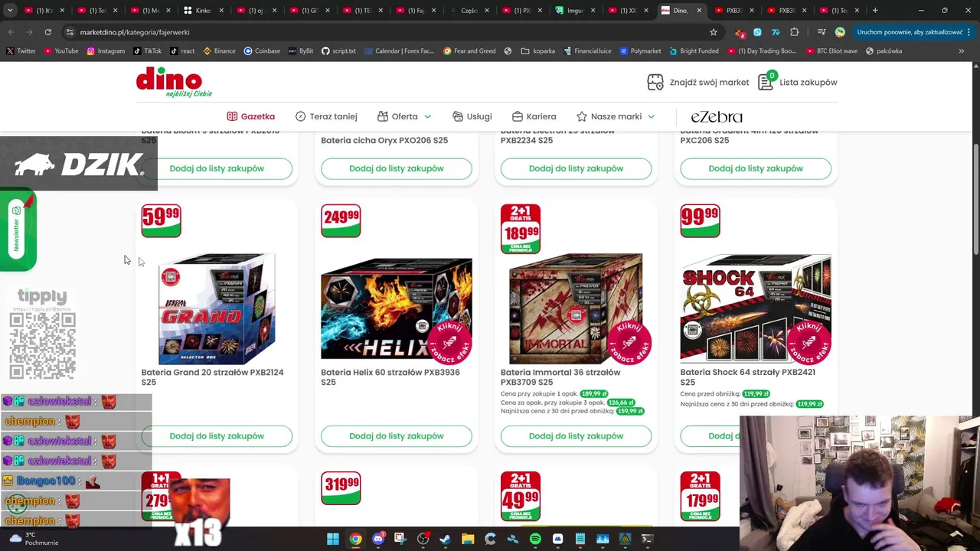Click the eZebra logo
The width and height of the screenshot is (980, 551).
click(717, 116)
